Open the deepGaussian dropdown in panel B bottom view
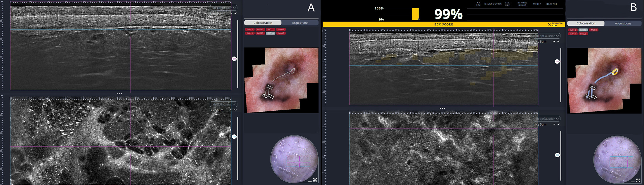644x185 pixels. [546, 119]
